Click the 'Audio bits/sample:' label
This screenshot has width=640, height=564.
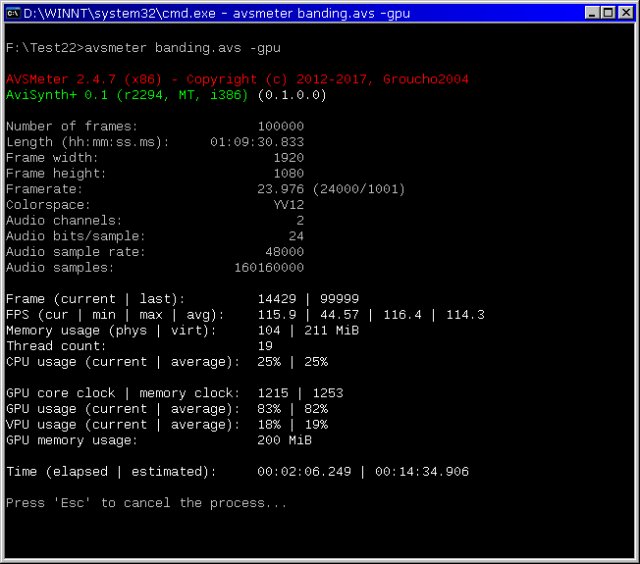pyautogui.click(x=76, y=237)
